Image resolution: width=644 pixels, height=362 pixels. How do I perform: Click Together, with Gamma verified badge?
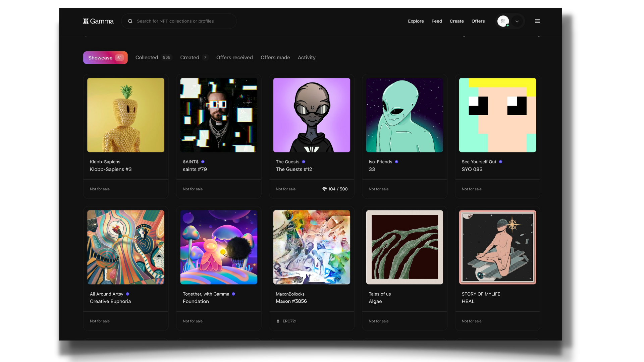(233, 294)
